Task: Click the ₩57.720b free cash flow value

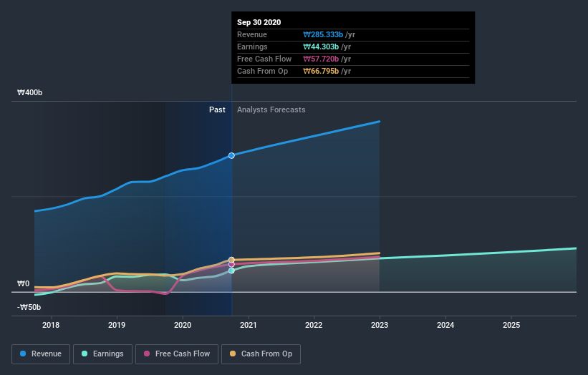Action: 321,59
